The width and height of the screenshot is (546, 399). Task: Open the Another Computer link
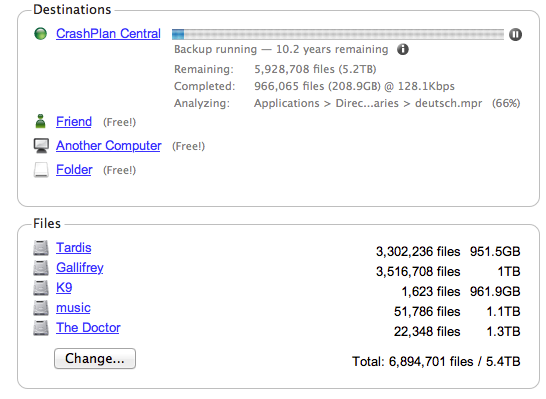pos(109,146)
